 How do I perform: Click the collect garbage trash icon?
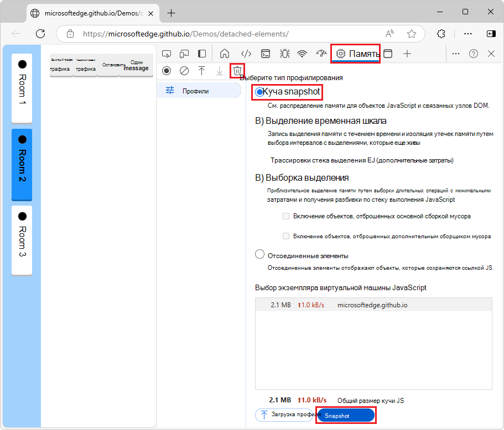[237, 71]
